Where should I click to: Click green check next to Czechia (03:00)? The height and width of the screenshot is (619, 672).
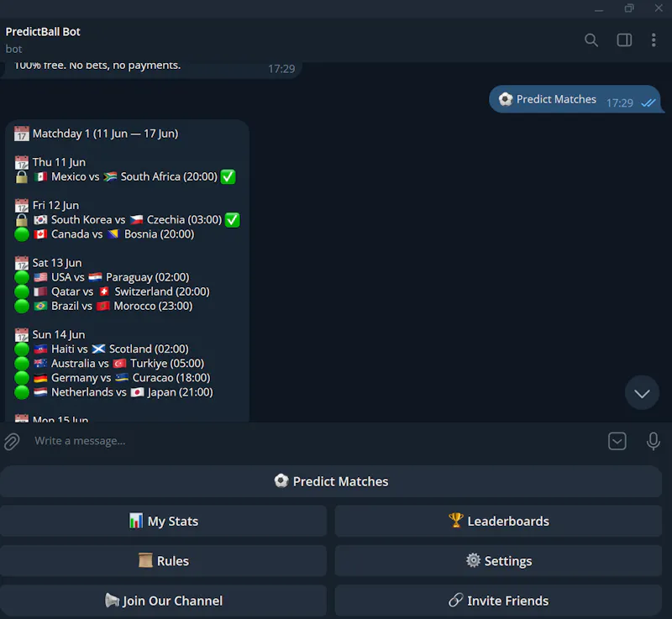(x=233, y=220)
